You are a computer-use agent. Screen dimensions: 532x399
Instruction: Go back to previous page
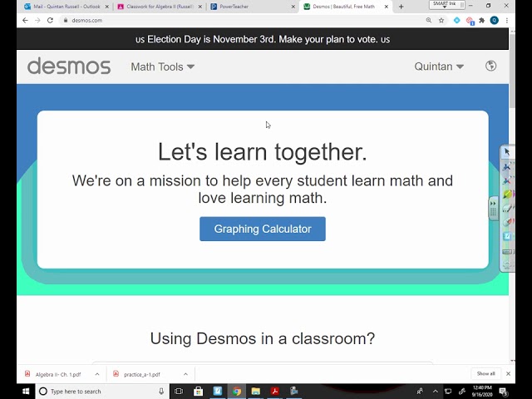(25, 20)
